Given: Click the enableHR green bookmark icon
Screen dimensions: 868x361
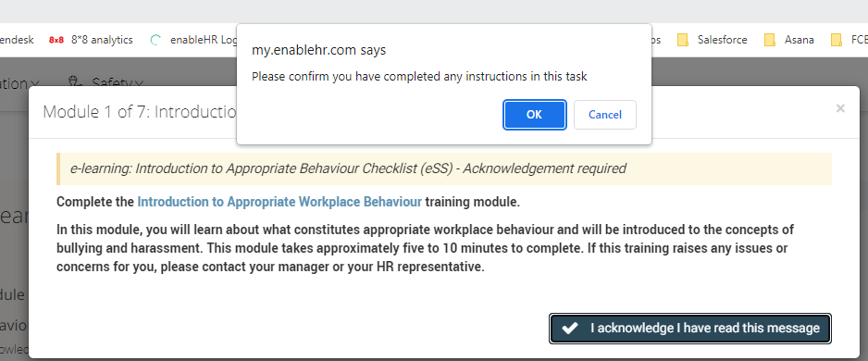Looking at the screenshot, I should pos(155,40).
